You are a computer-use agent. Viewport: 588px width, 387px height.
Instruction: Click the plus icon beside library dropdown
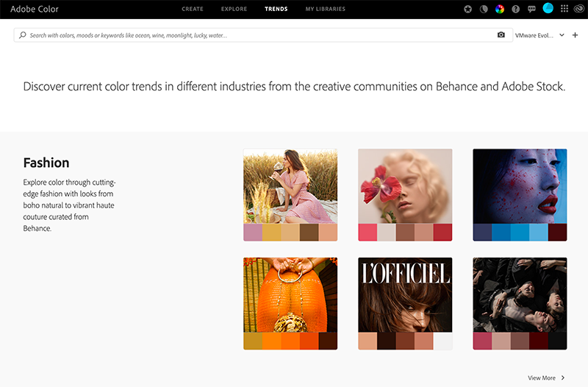[x=575, y=35]
